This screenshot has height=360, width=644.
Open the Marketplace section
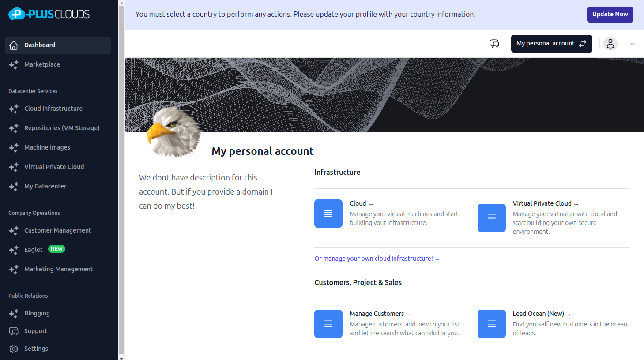[42, 64]
